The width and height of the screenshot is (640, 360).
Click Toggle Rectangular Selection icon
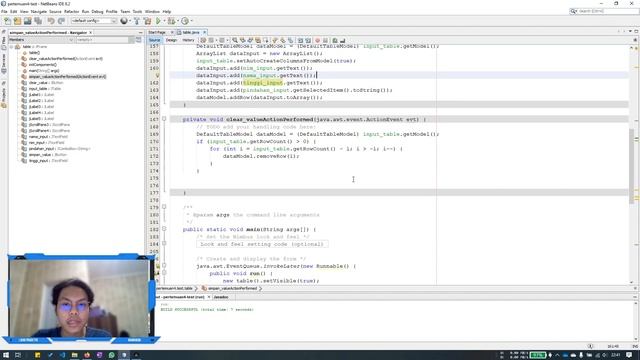(x=266, y=40)
